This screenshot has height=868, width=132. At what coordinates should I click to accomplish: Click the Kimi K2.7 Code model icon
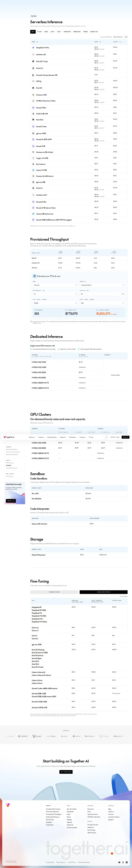(x=33, y=61)
